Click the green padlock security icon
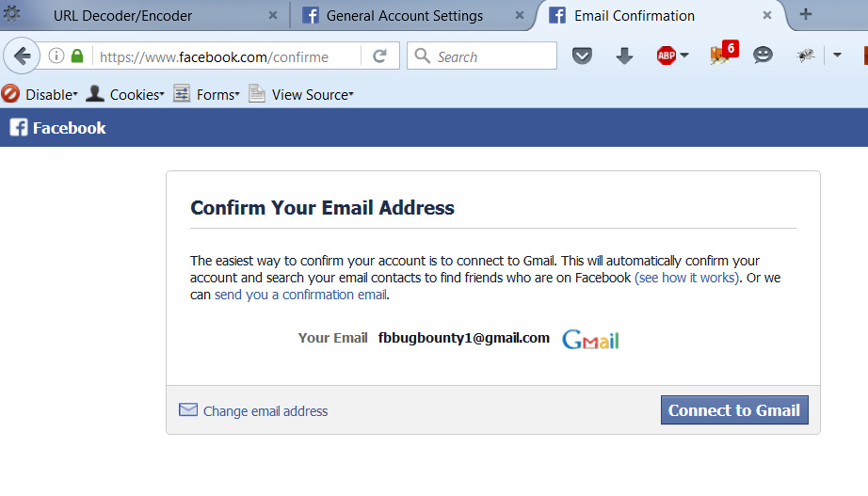 point(77,56)
